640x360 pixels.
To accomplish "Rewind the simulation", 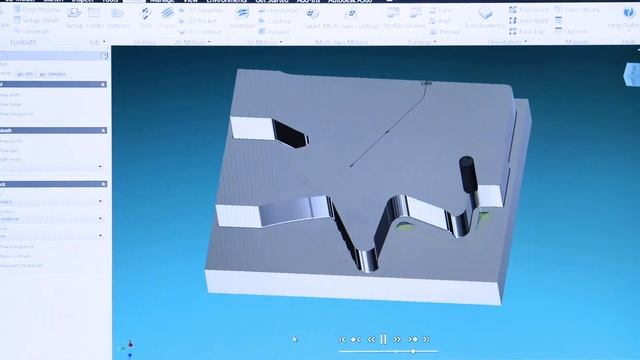I will (371, 339).
